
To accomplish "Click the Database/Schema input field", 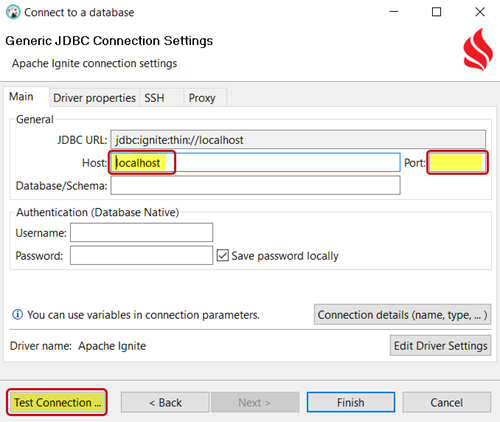I will 255,185.
